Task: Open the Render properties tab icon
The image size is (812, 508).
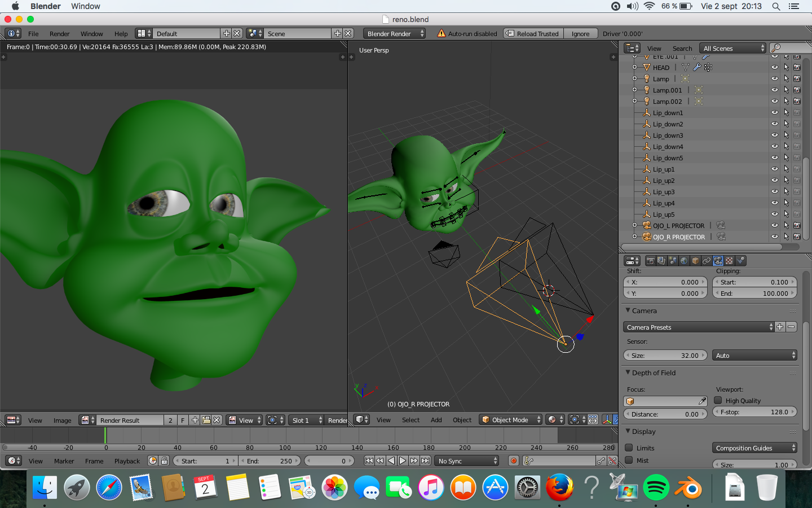Action: tap(650, 261)
